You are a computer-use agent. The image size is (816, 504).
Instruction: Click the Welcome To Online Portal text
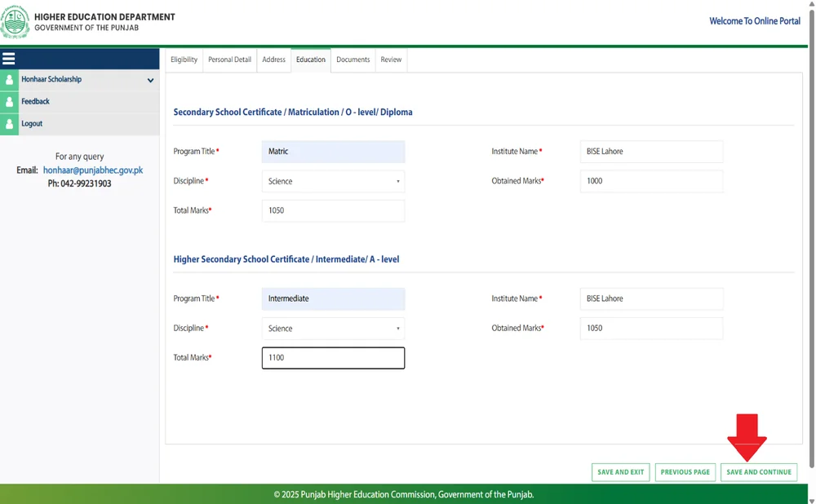755,21
